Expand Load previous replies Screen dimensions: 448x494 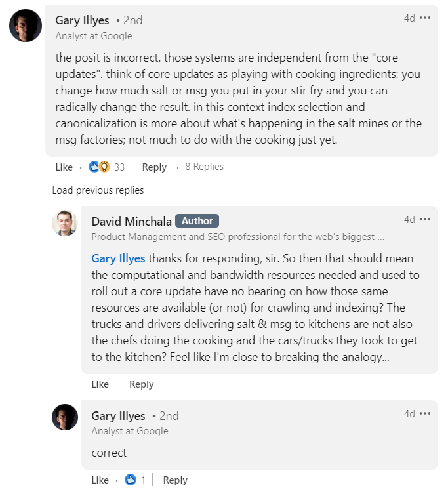pos(98,190)
